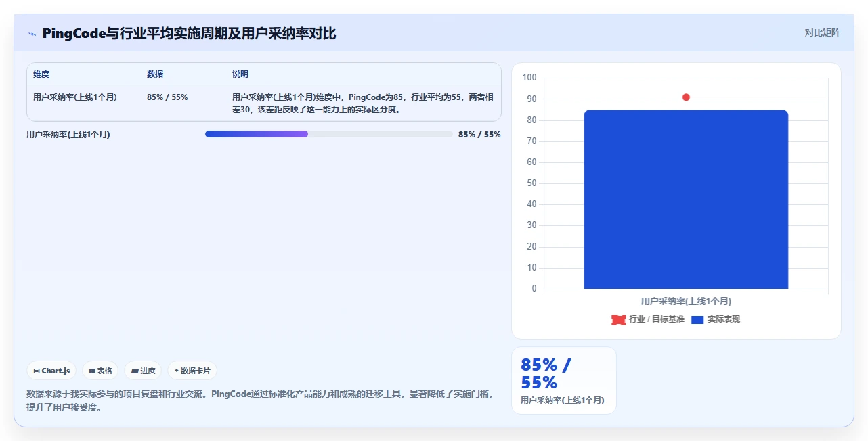Click the 对比矩阵 label in the header

(823, 32)
